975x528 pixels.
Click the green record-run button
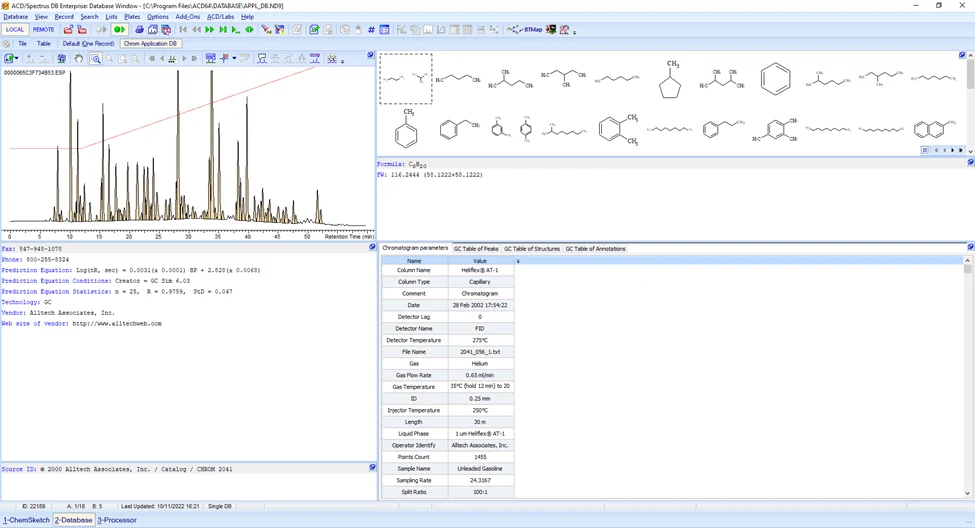pos(119,29)
